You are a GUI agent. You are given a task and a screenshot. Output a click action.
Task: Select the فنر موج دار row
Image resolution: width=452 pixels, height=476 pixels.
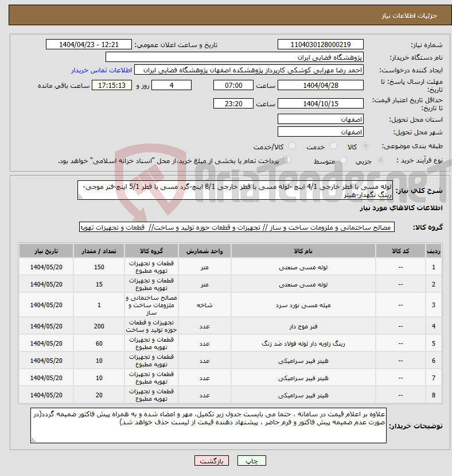(230, 326)
